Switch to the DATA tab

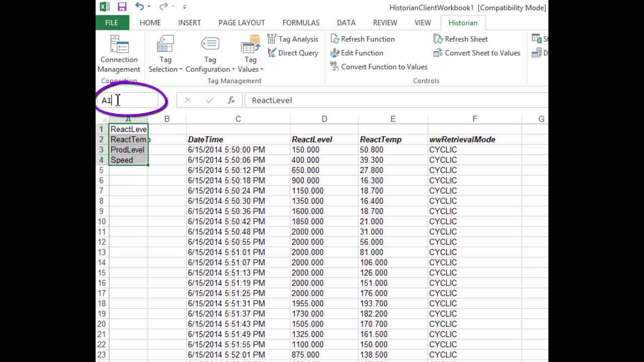tap(346, 23)
